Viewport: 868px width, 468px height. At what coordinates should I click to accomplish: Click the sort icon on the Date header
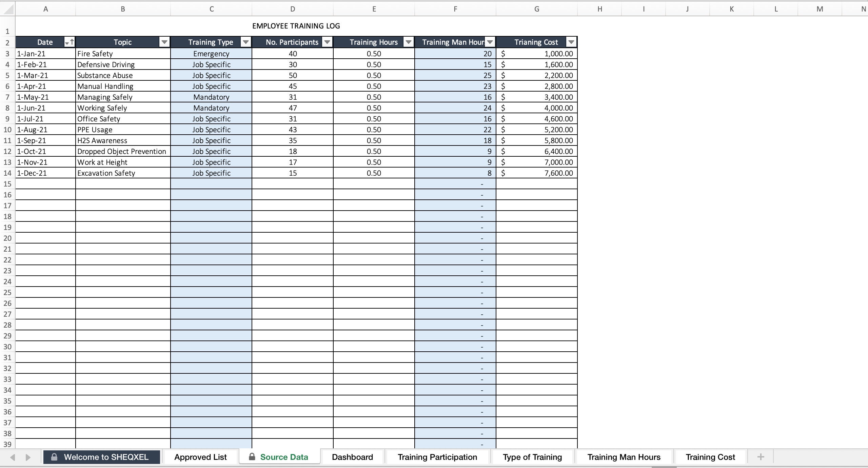(70, 42)
